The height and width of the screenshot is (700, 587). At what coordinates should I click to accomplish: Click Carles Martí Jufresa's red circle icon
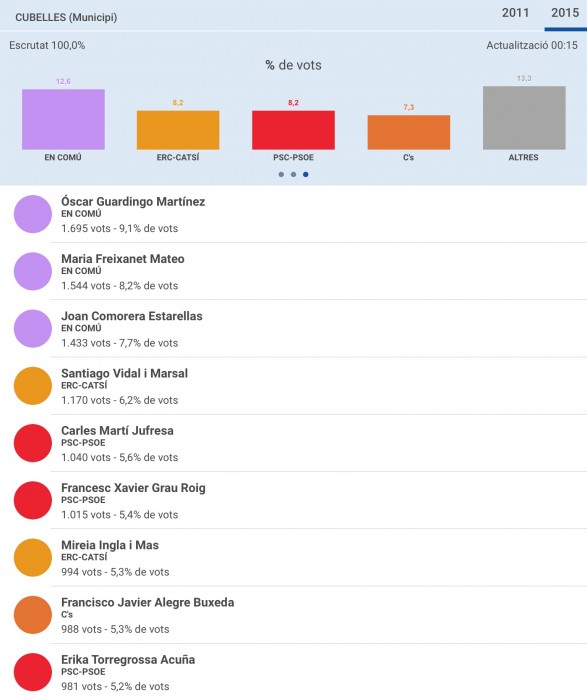coord(33,443)
